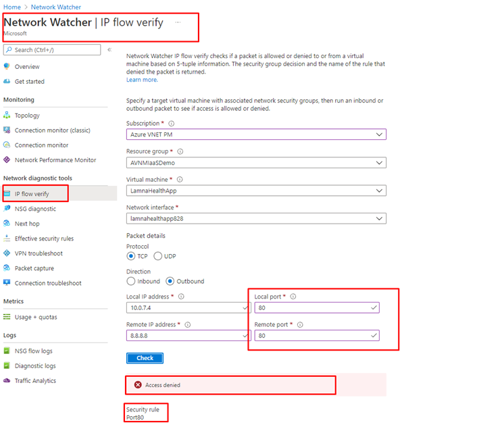Collapse the sidebar with the double-chevron icon

click(109, 50)
